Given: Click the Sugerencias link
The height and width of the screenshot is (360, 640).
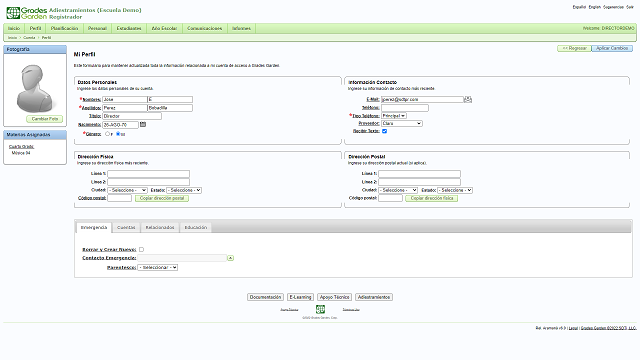Looking at the screenshot, I should pyautogui.click(x=613, y=7).
